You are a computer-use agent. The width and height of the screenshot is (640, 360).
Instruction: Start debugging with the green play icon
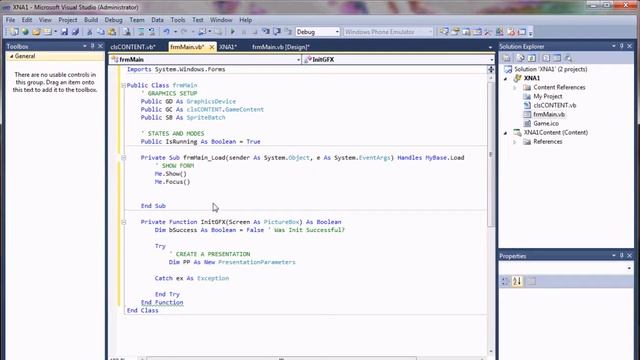point(233,32)
